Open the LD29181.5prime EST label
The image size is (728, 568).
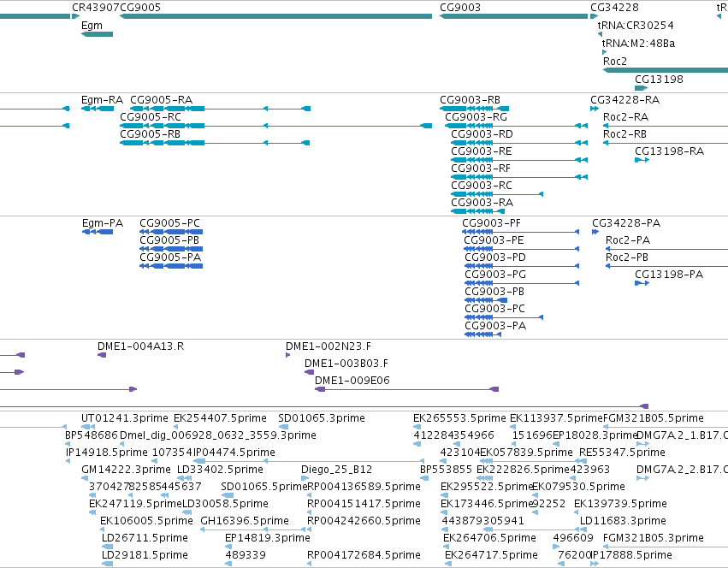pos(145,555)
